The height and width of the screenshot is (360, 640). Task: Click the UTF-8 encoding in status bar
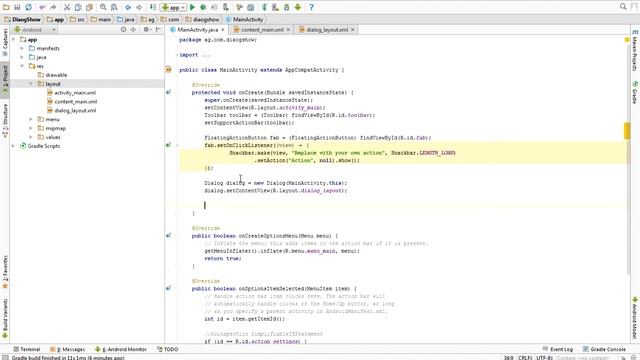(x=544, y=358)
